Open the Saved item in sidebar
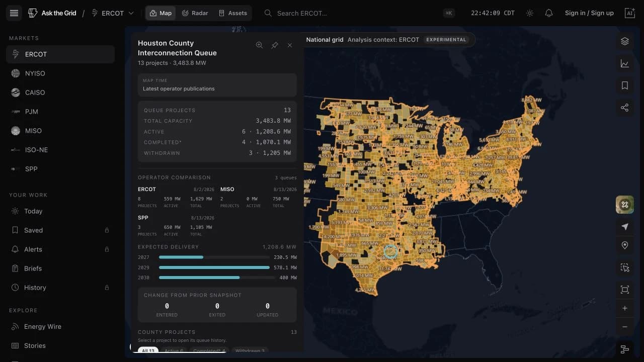 [60, 230]
